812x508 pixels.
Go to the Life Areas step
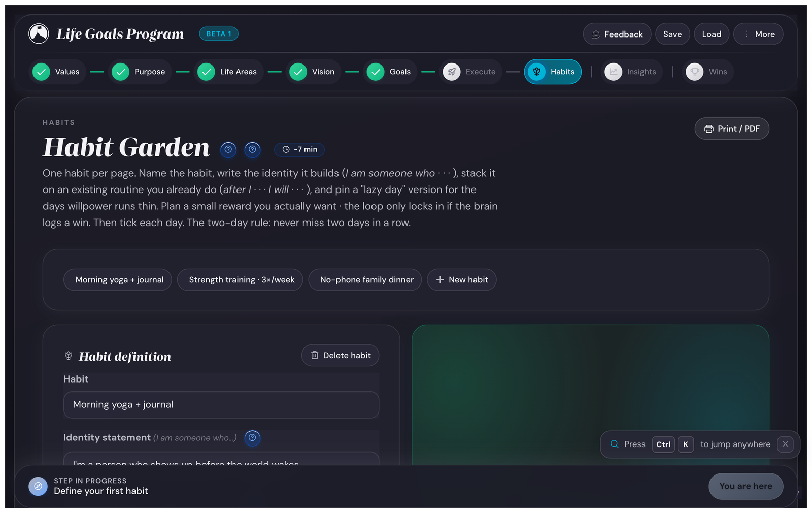pos(229,72)
